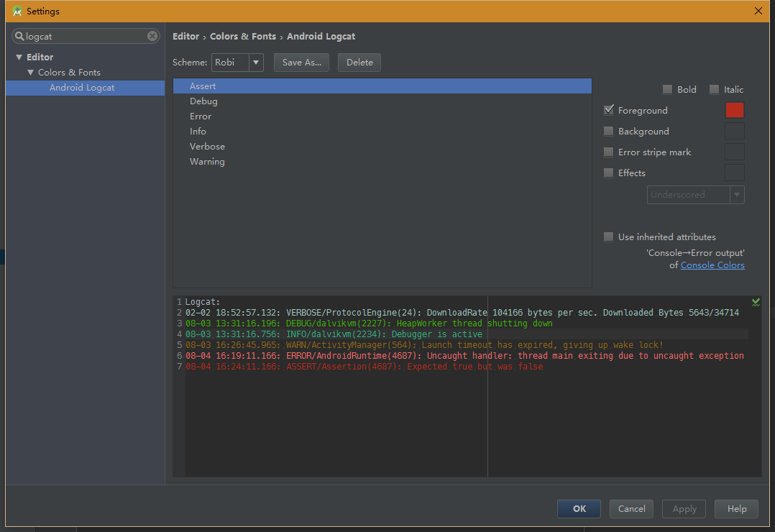The height and width of the screenshot is (532, 775).
Task: Click the Logcat: header line in preview
Action: coord(203,302)
